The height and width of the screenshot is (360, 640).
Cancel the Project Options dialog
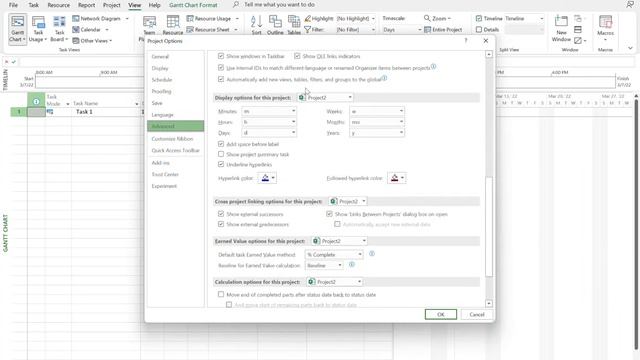(x=477, y=314)
